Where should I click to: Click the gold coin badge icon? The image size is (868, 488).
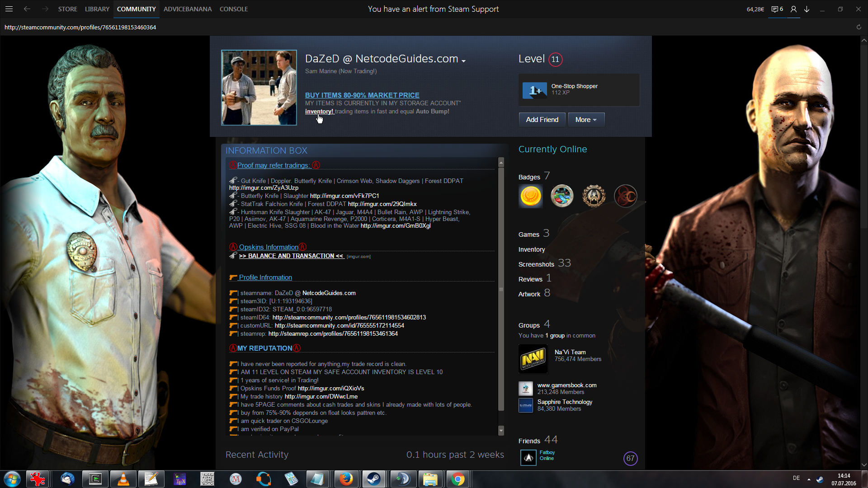(531, 196)
